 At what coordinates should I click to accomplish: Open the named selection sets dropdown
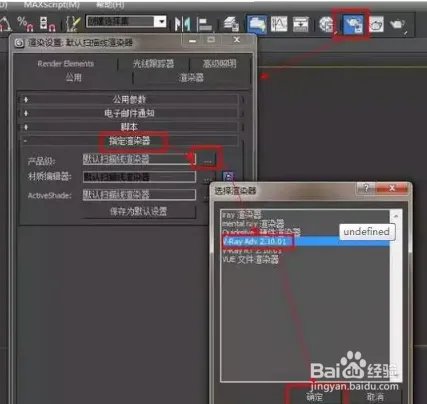161,22
